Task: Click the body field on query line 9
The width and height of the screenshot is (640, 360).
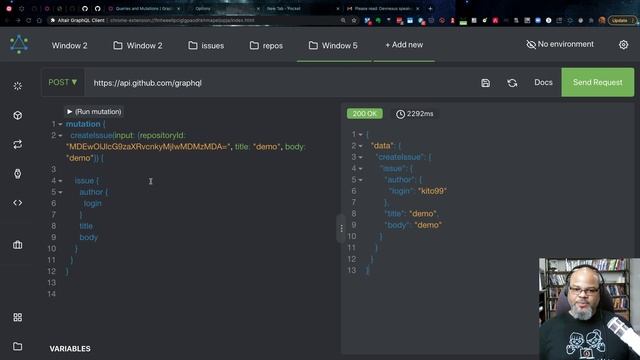Action: pyautogui.click(x=89, y=237)
